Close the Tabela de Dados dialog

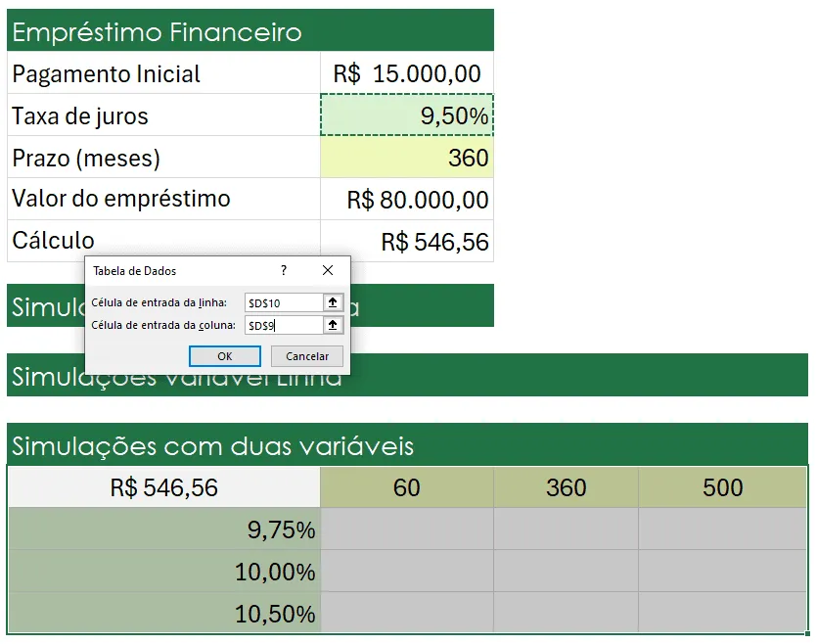pos(328,270)
